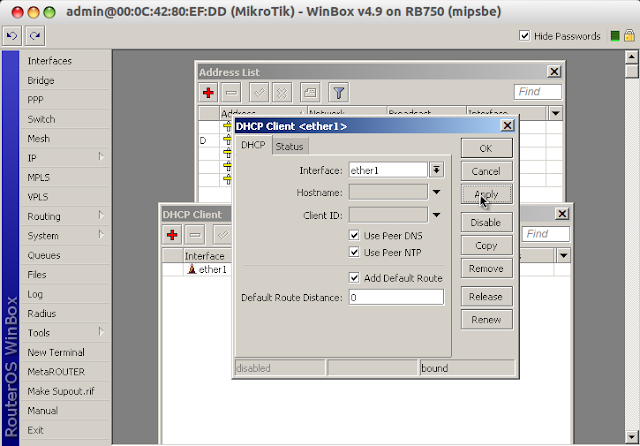Image resolution: width=640 pixels, height=446 pixels.
Task: Open the Interface dropdown for ether1
Action: pos(436,170)
